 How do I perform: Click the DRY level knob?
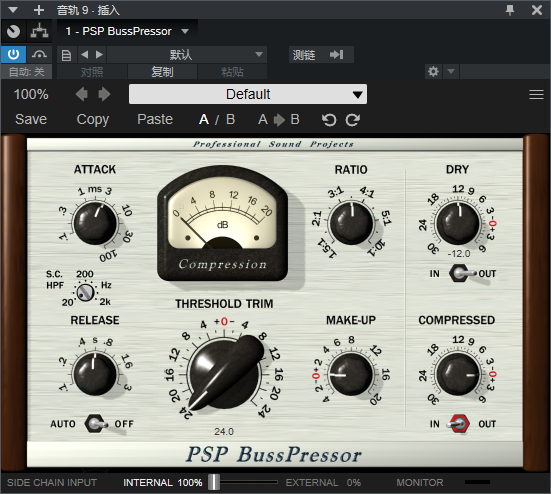458,223
